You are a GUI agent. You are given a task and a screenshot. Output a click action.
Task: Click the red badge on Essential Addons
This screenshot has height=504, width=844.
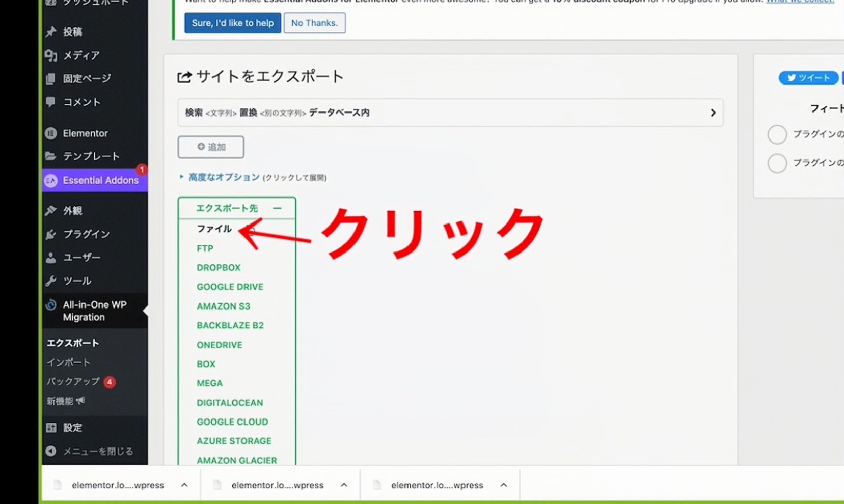[x=141, y=170]
